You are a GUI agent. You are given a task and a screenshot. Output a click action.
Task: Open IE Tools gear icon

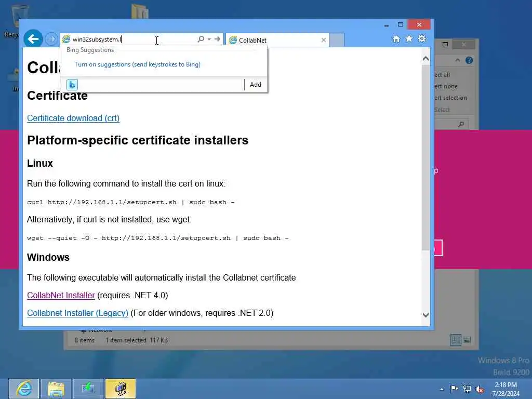click(x=422, y=38)
